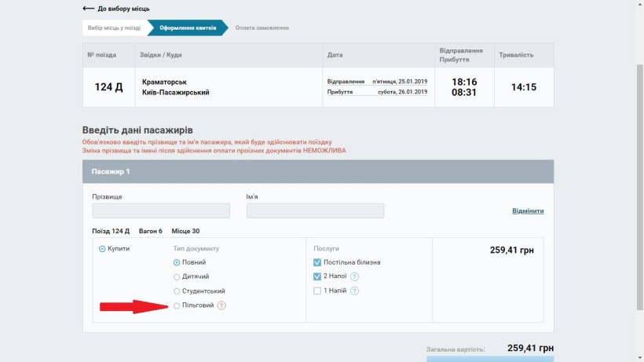This screenshot has height=362, width=644.
Task: Toggle the 2 Напої checkbox
Action: click(x=317, y=276)
